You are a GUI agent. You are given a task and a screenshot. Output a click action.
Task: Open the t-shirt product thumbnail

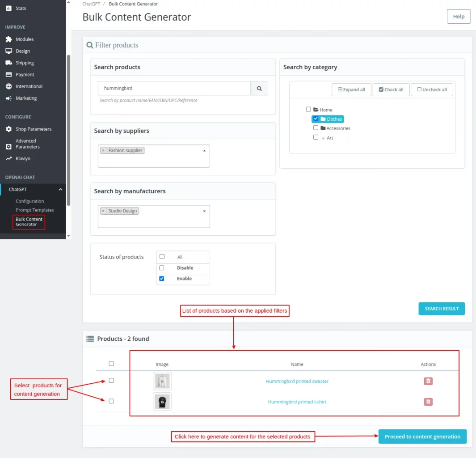click(x=162, y=402)
